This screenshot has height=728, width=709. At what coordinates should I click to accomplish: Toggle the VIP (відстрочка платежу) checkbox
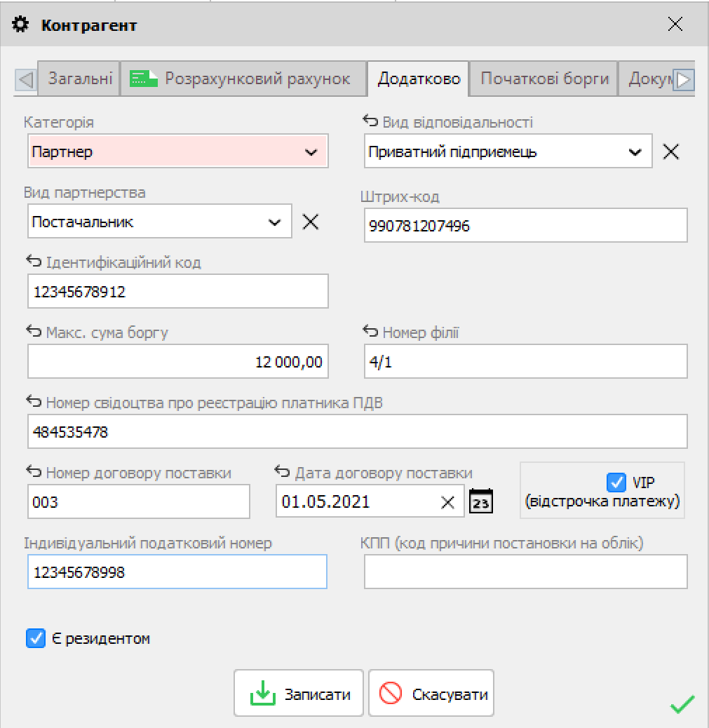click(616, 483)
